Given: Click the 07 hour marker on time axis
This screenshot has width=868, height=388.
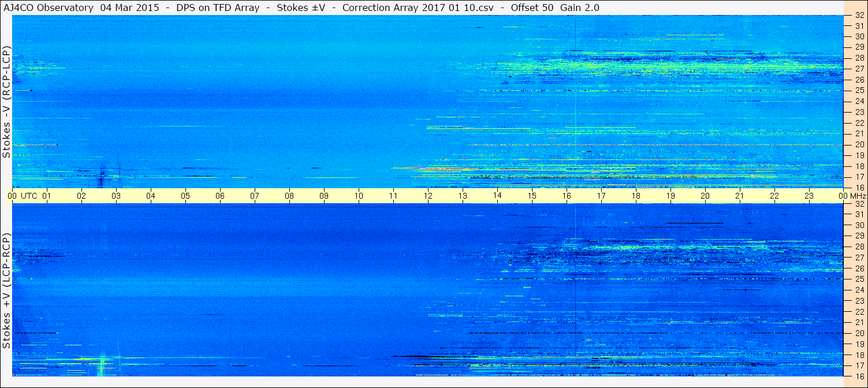Looking at the screenshot, I should point(255,196).
